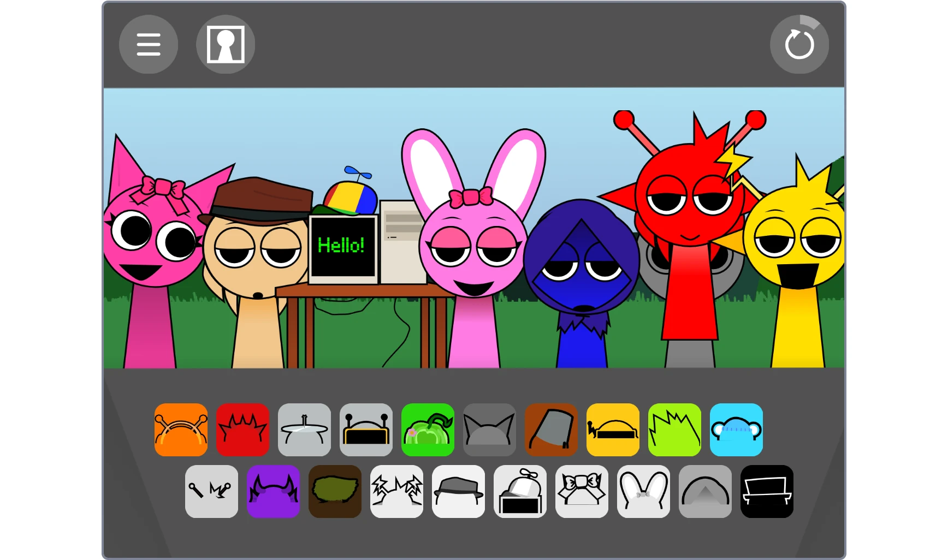Select the mossy green toupee icon
This screenshot has width=936, height=560.
335,492
